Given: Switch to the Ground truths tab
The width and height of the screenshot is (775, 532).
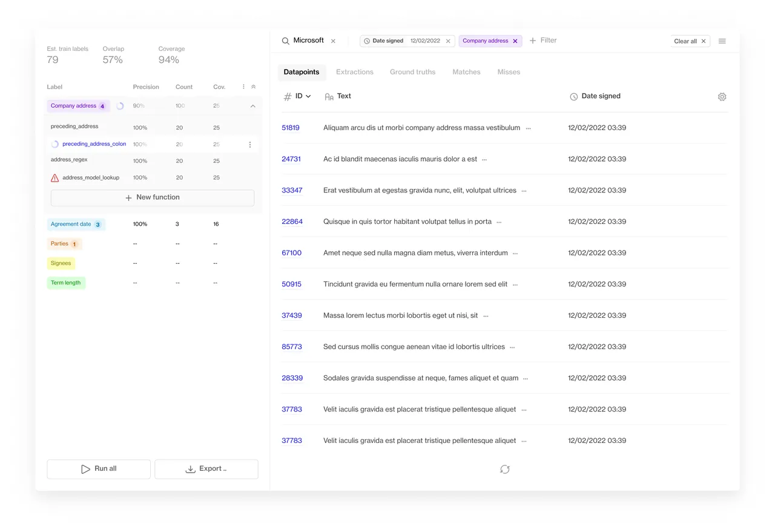Looking at the screenshot, I should point(412,72).
